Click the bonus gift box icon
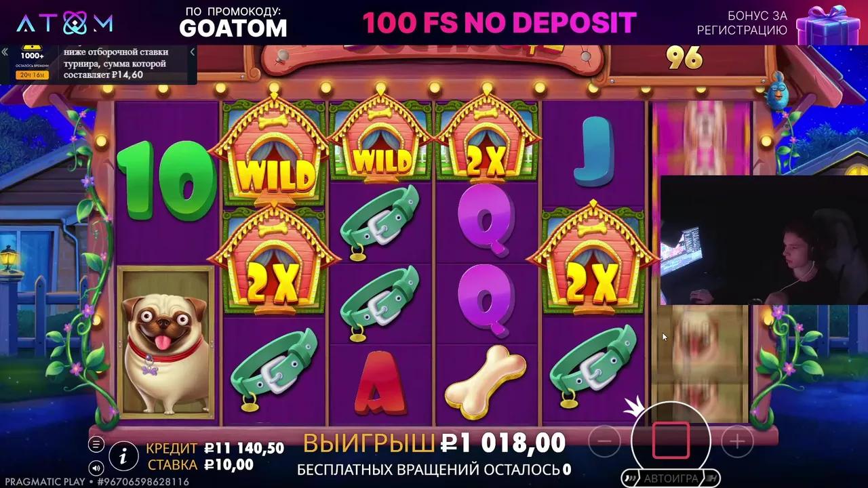 point(827,23)
